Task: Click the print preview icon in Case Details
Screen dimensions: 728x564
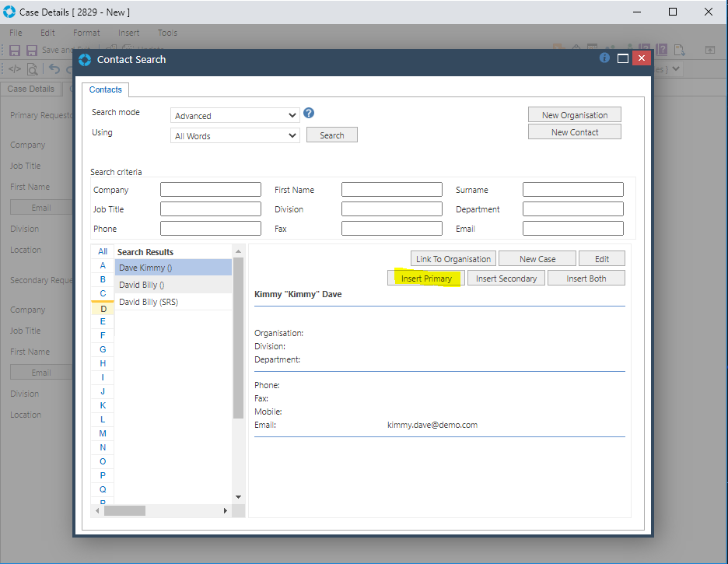Action: click(32, 69)
